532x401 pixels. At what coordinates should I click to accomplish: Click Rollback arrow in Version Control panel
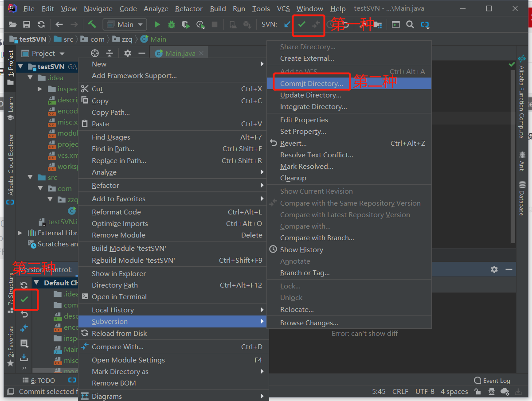coord(24,314)
